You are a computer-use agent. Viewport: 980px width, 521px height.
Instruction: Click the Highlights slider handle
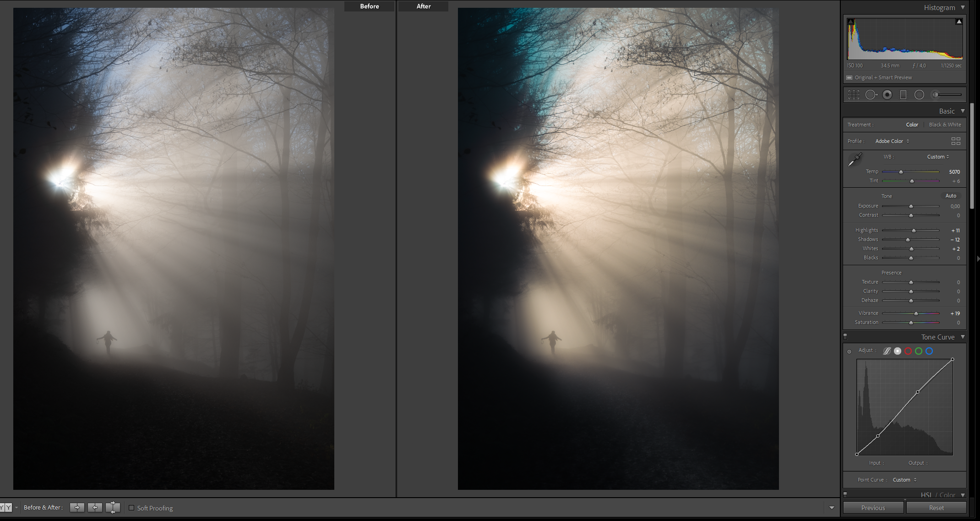[914, 230]
